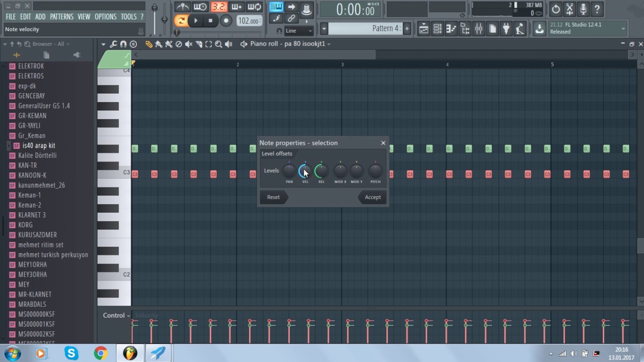Open pattern menu arrow left of Pattern 4
The height and width of the screenshot is (362, 644).
click(324, 29)
